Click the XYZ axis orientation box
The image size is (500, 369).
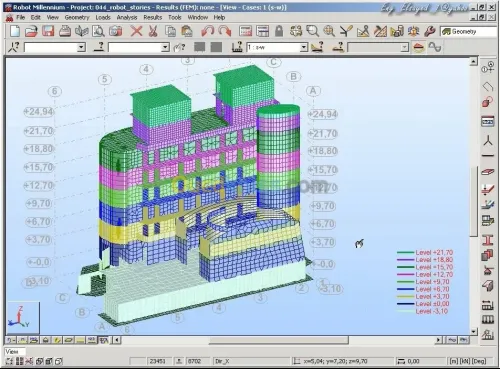pyautogui.click(x=23, y=318)
